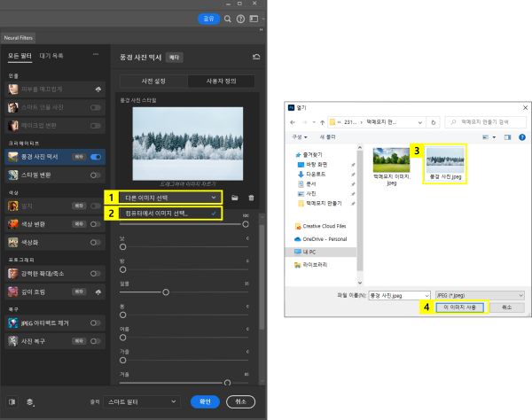Turn off the 풍경 사진 믹서 filter switch
Screen dimensions: 532x420
(x=96, y=157)
